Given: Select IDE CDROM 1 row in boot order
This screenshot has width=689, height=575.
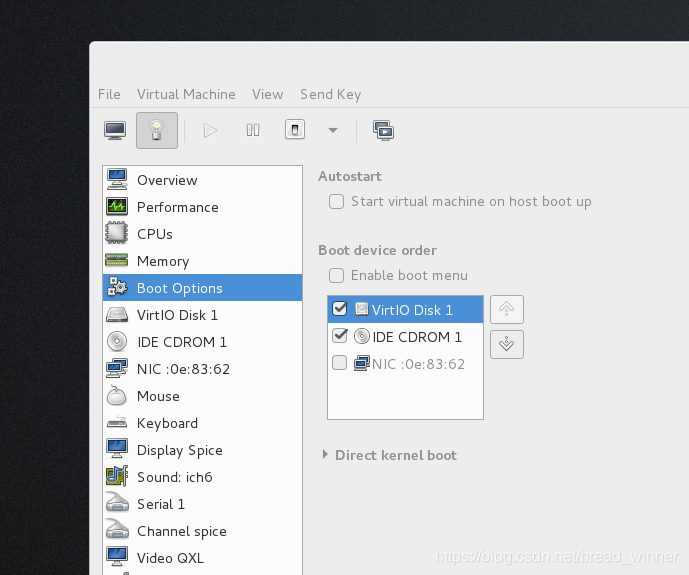Looking at the screenshot, I should (406, 337).
